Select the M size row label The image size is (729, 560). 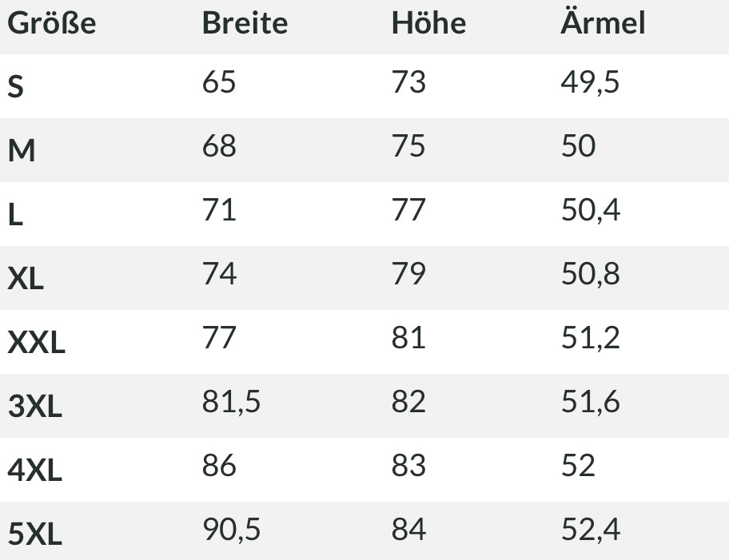click(22, 151)
